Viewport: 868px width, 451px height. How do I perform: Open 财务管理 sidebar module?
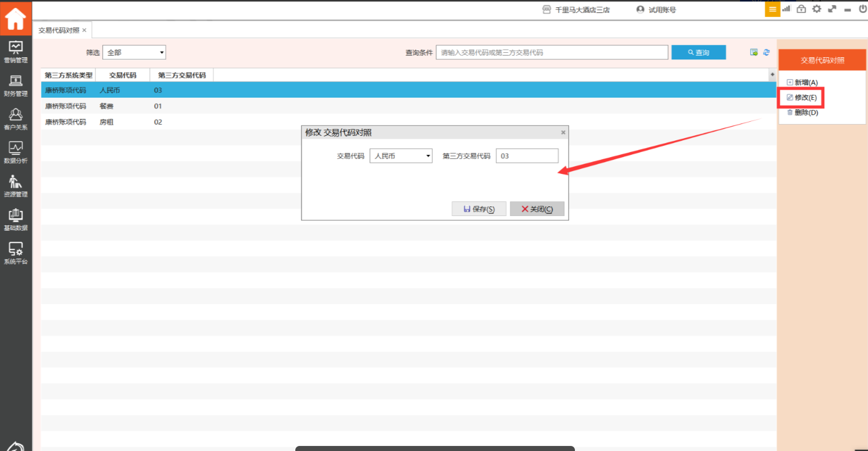coord(16,85)
